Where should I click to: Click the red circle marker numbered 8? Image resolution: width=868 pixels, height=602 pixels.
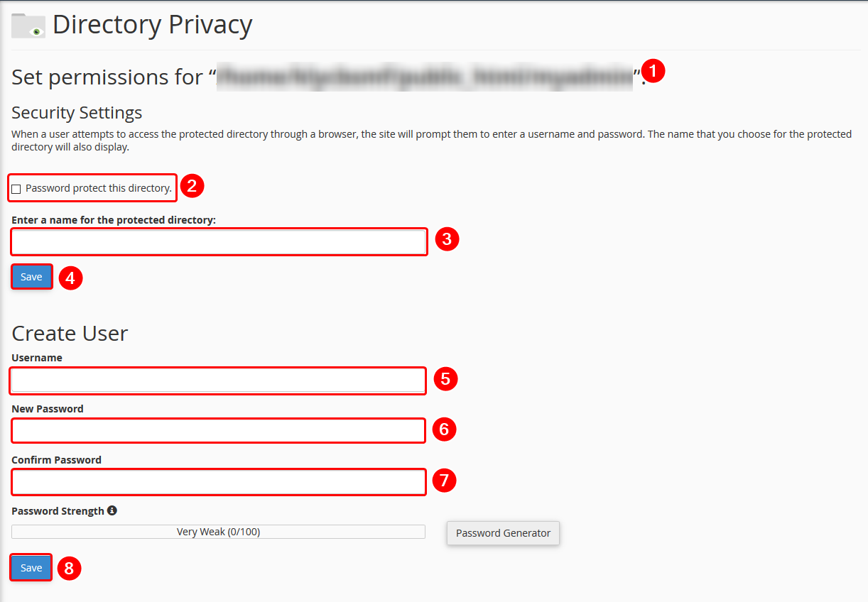pos(69,568)
